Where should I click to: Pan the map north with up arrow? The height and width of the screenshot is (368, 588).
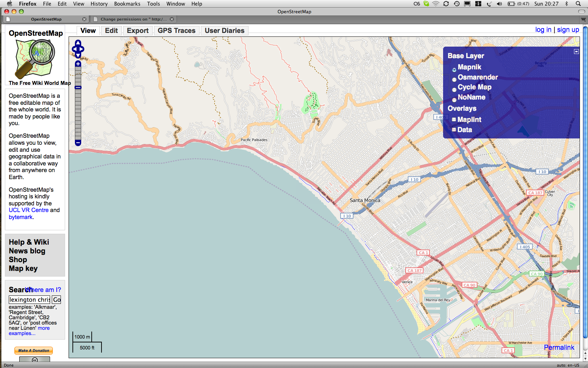point(78,43)
